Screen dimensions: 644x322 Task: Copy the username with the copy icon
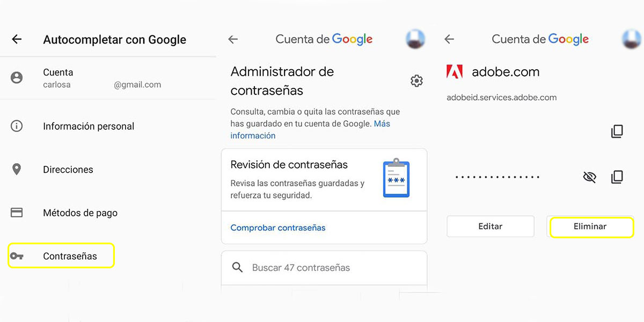(x=618, y=131)
